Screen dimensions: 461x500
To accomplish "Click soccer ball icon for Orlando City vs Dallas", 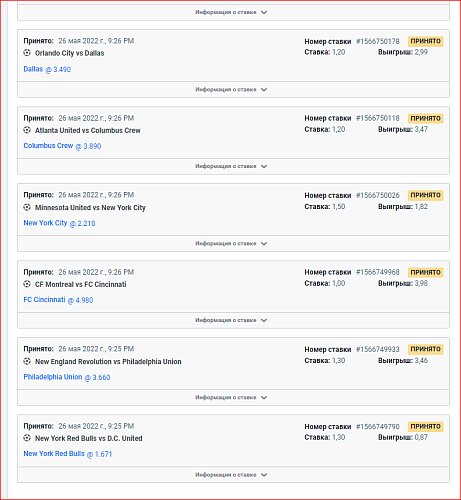I will click(27, 53).
